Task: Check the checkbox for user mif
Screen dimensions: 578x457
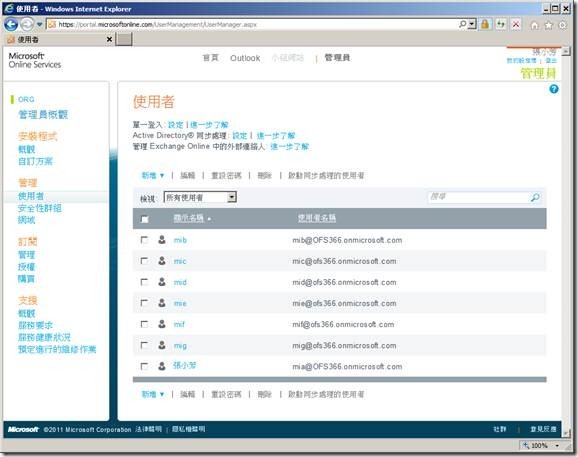Action: tap(144, 324)
